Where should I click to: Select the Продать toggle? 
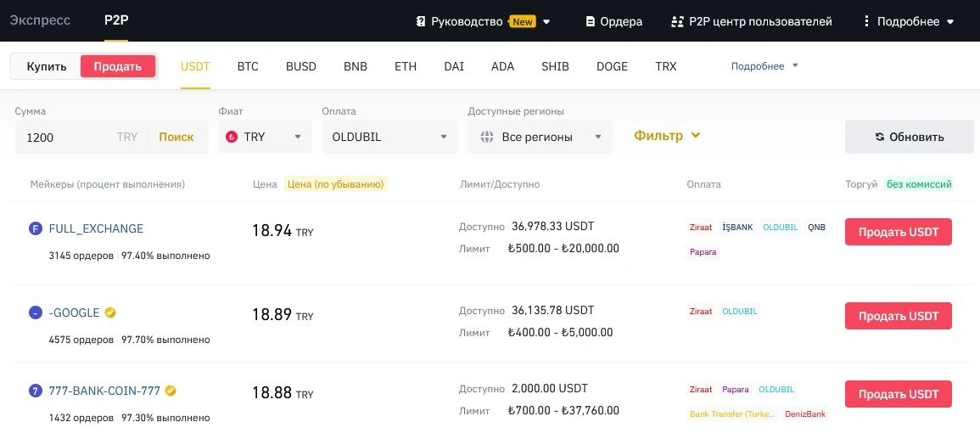pyautogui.click(x=117, y=66)
